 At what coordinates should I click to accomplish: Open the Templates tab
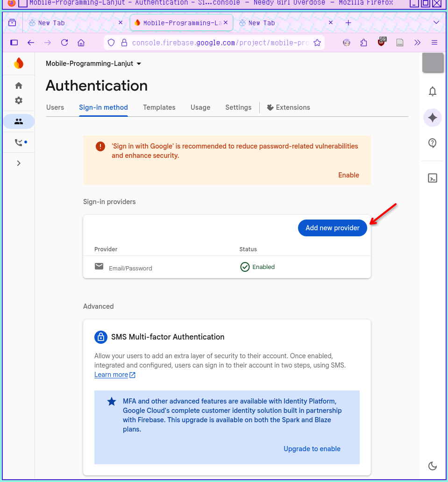point(159,107)
